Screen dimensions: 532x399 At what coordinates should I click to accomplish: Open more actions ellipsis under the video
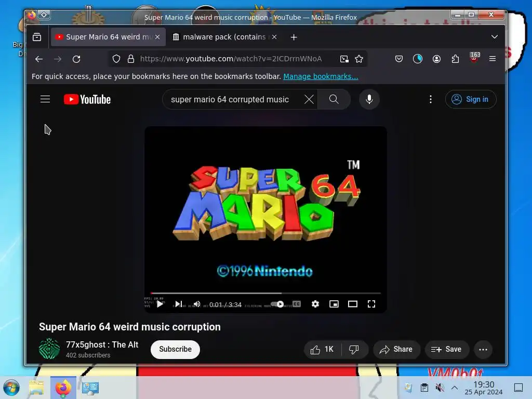tap(483, 350)
